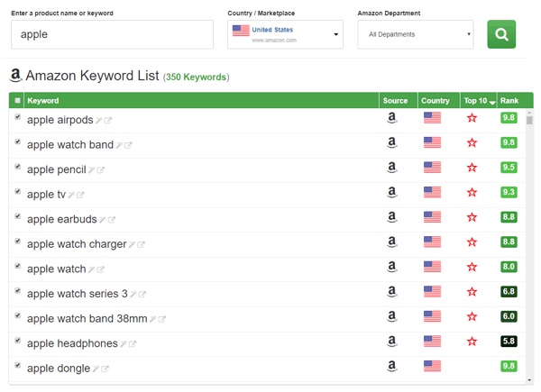
Task: Uncheck the apple earbuds checkbox
Action: (x=18, y=216)
